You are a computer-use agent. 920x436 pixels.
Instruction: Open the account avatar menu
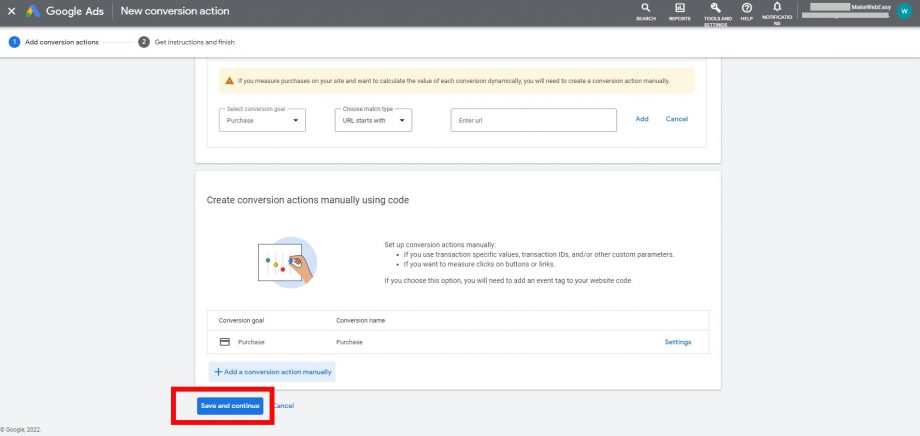904,11
